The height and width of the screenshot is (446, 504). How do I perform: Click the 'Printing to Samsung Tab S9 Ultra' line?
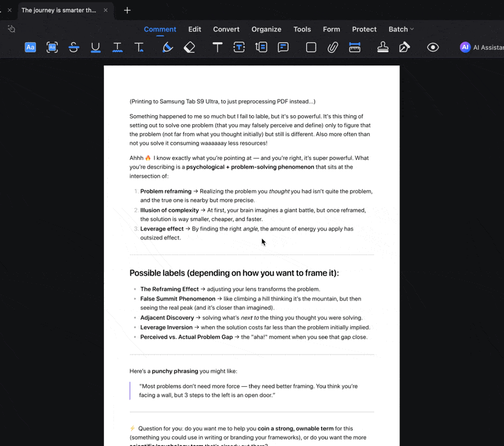click(222, 101)
